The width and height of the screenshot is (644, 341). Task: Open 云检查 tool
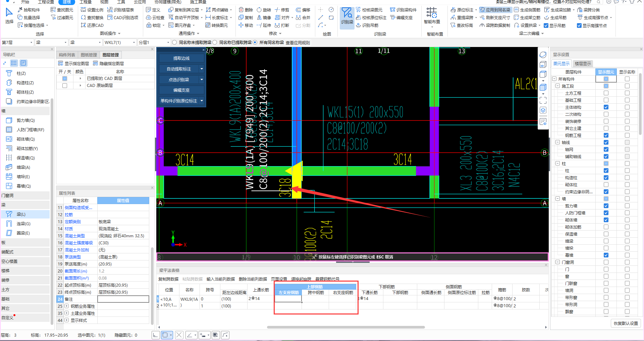click(155, 17)
